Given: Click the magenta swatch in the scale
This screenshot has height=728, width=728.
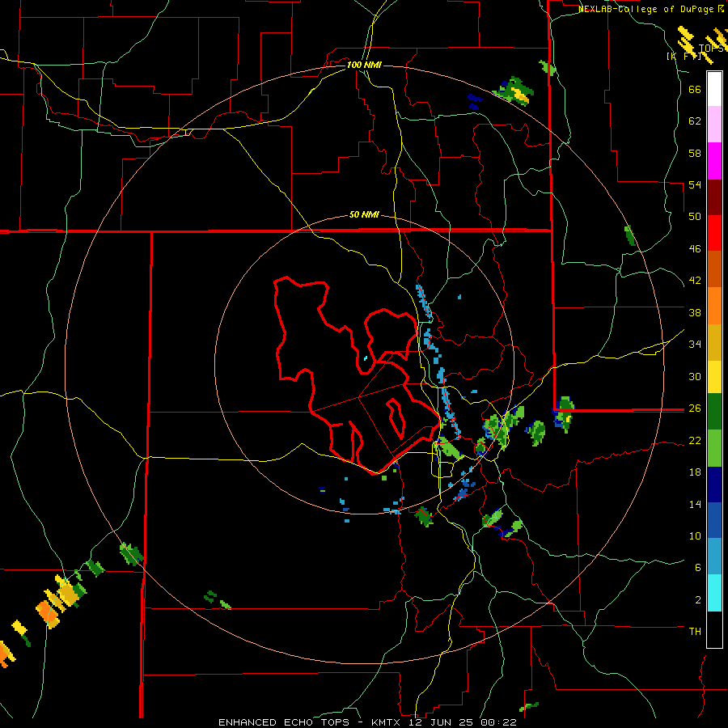Looking at the screenshot, I should [x=714, y=161].
